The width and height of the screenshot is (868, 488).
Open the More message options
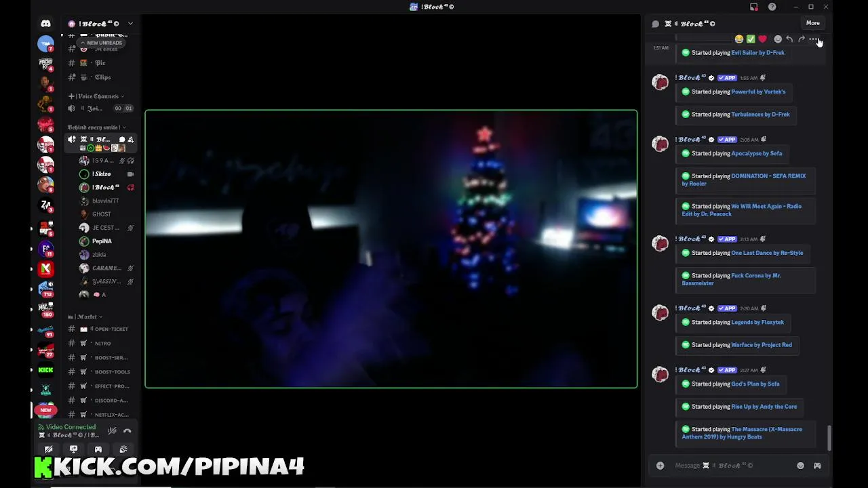813,39
